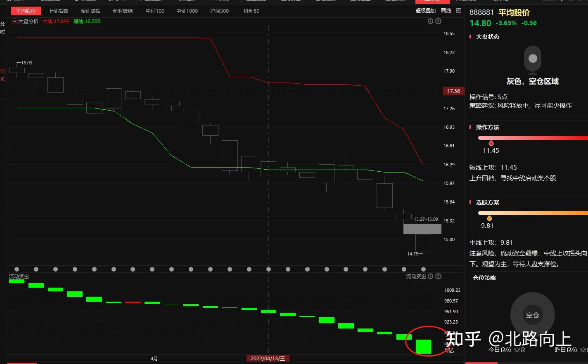Click the stock code 888881
Screen dimensions: 588x364
click(x=481, y=12)
